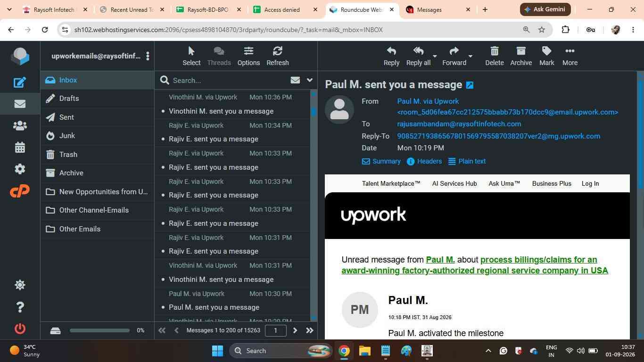Image resolution: width=644 pixels, height=362 pixels.
Task: Delete the open message
Action: [494, 56]
